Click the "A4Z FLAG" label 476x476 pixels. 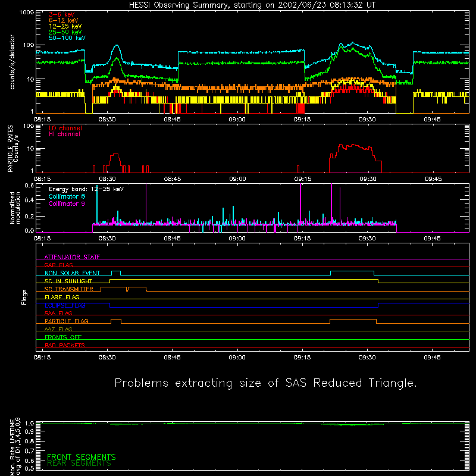[x=58, y=329]
